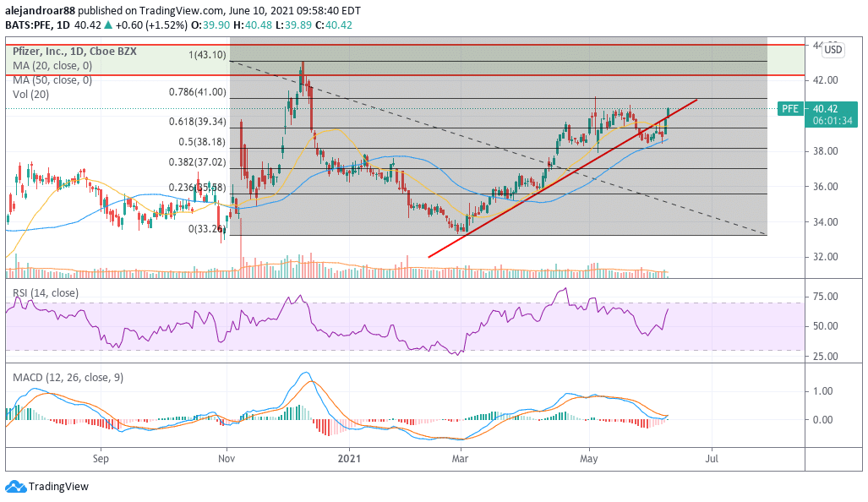Click the Jul time axis label
The width and height of the screenshot is (868, 502).
tap(712, 459)
